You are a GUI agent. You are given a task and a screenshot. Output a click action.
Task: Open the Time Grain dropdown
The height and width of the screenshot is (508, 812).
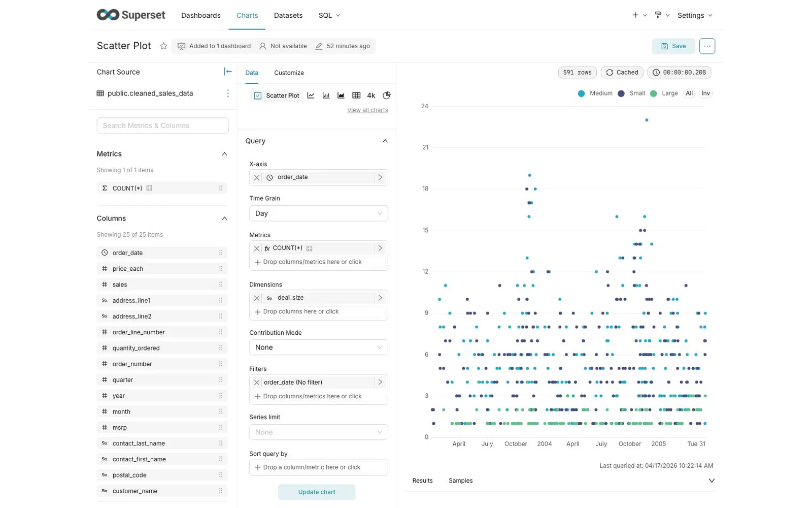[x=318, y=213]
